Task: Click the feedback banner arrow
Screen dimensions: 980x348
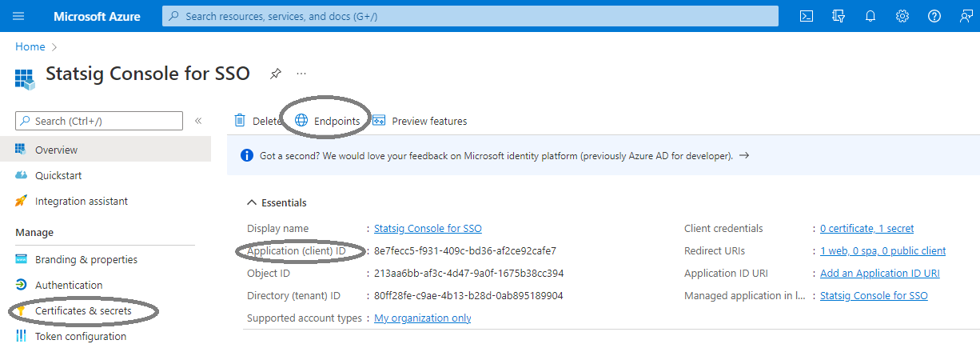Action: coord(743,155)
